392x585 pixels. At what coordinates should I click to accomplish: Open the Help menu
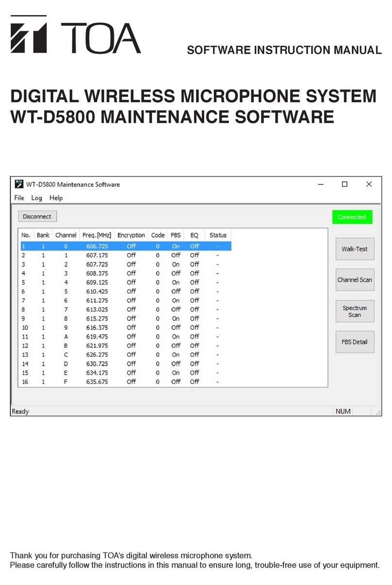point(56,198)
